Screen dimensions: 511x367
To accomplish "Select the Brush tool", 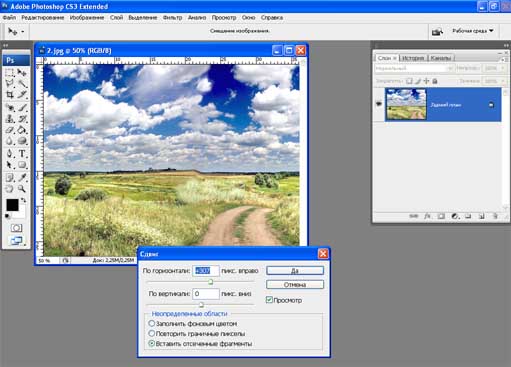I will point(22,107).
